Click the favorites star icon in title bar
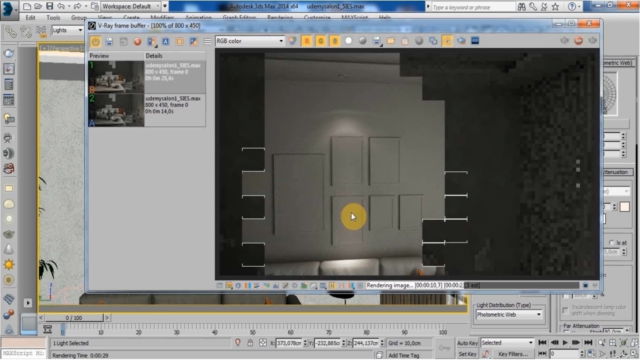This screenshot has width=640, height=360. [x=556, y=7]
